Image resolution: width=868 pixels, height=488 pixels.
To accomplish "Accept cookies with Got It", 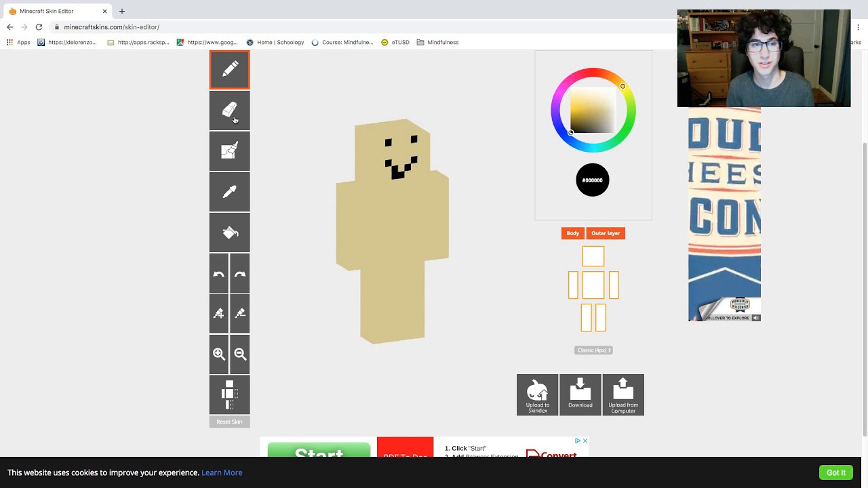I will (836, 472).
